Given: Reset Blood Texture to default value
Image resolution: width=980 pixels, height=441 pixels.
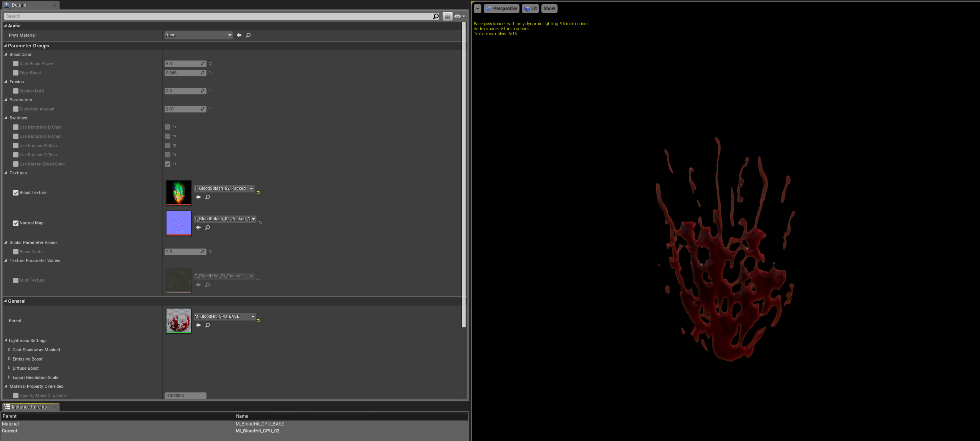Looking at the screenshot, I should click(258, 193).
